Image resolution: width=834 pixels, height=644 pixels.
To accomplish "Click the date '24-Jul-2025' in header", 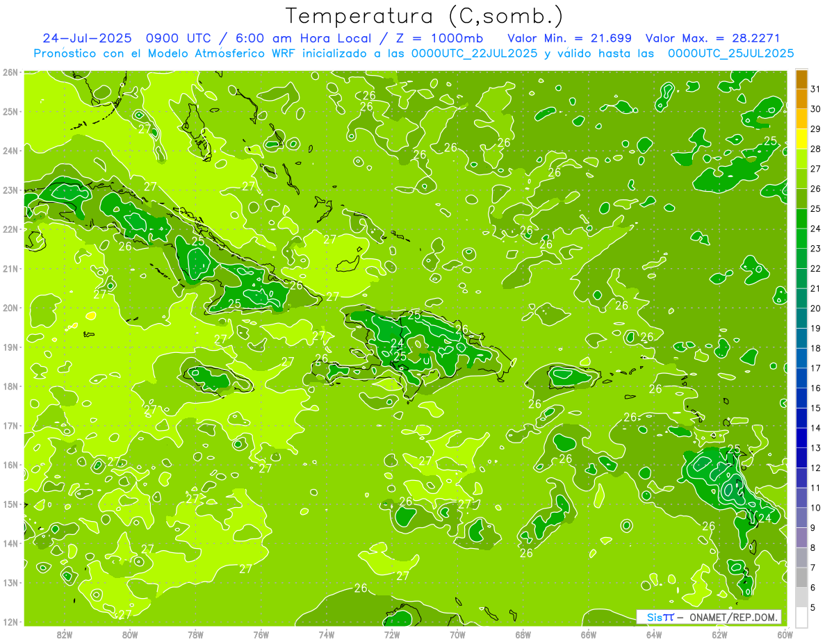I will [88, 38].
